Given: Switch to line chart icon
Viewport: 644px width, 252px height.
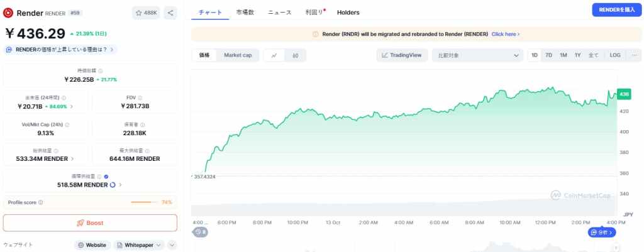Looking at the screenshot, I should pyautogui.click(x=274, y=55).
